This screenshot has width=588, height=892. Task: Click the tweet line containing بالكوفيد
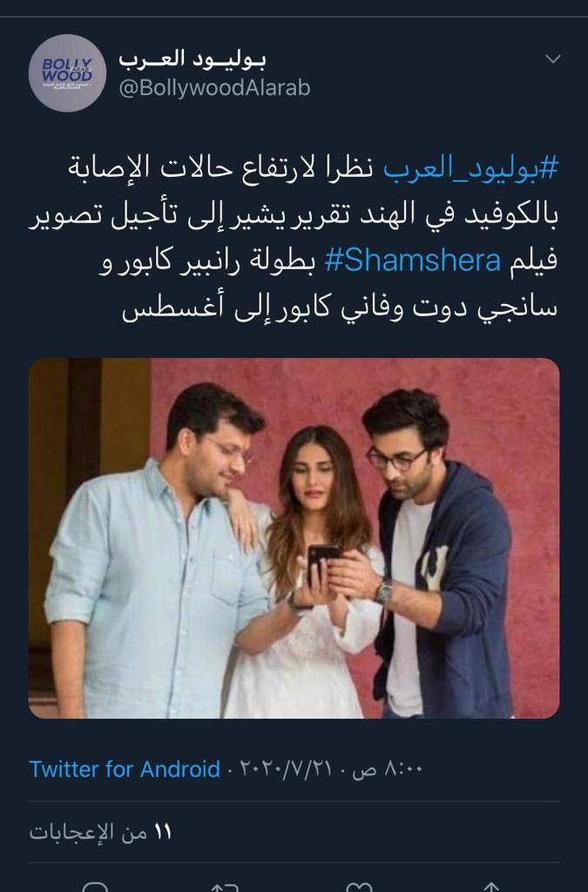pyautogui.click(x=294, y=216)
